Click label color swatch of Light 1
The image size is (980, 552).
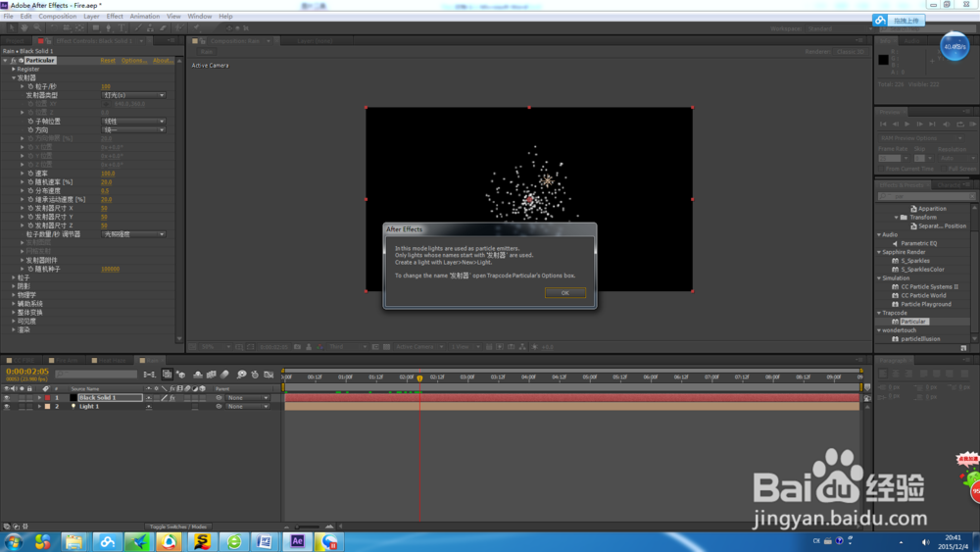47,406
